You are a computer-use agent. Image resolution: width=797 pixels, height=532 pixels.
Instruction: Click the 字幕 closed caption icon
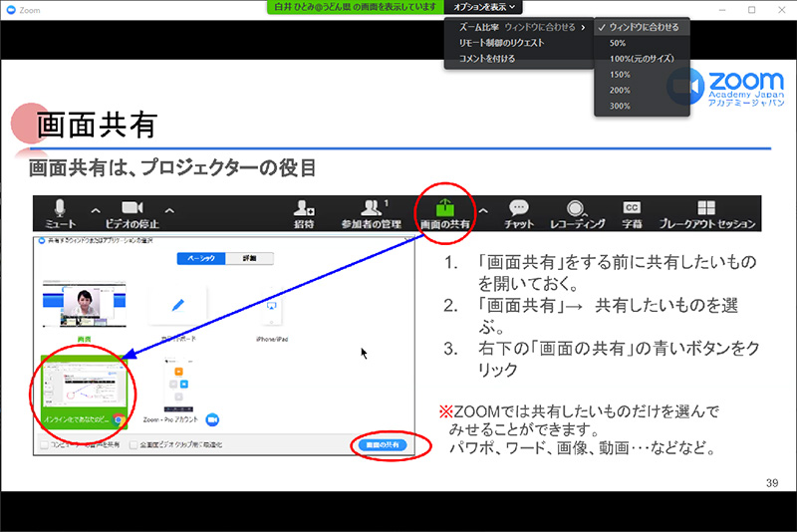pos(632,208)
